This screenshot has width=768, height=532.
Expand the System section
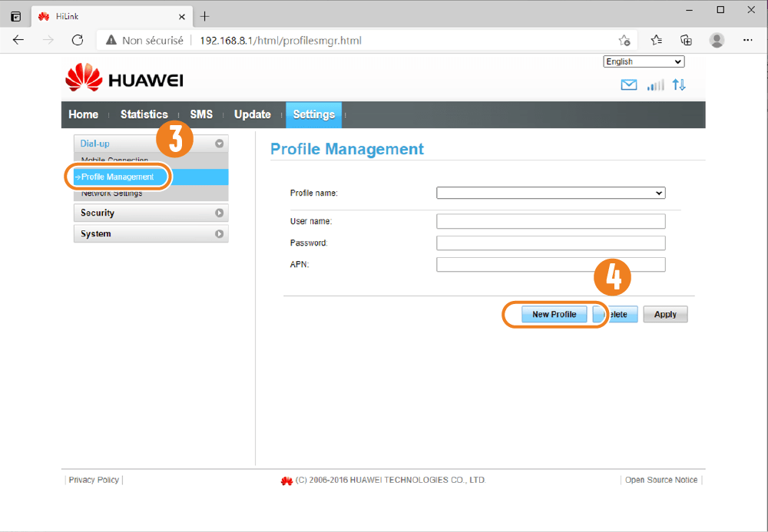pyautogui.click(x=151, y=234)
